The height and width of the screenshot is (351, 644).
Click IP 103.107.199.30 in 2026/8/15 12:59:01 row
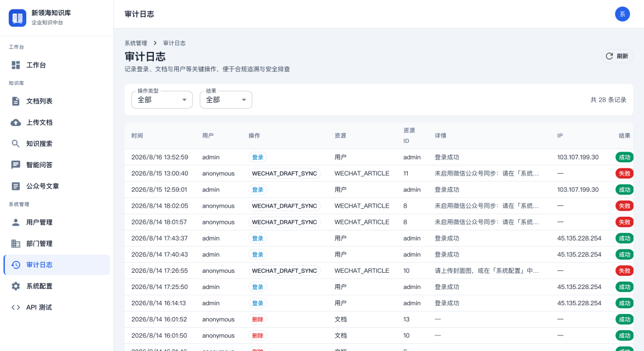(578, 190)
